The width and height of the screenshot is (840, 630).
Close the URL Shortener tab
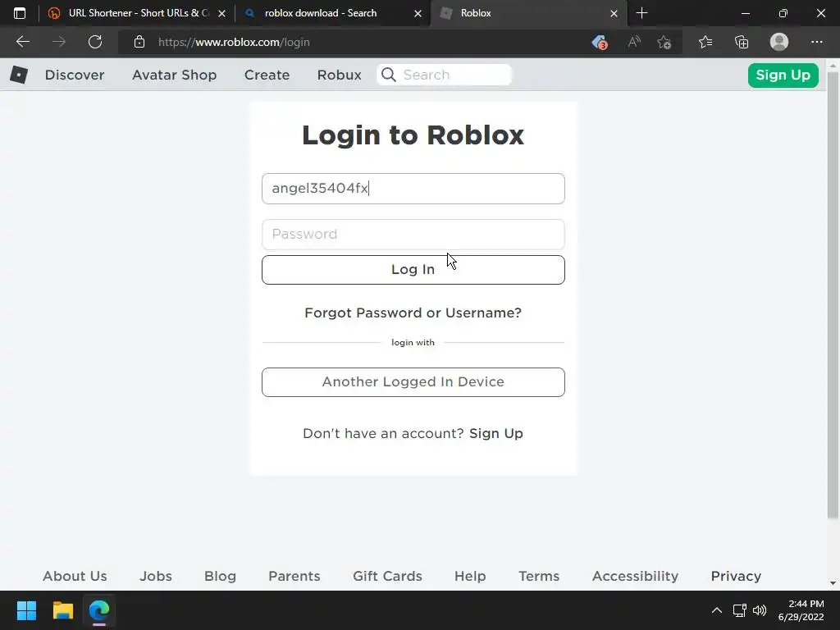[221, 13]
